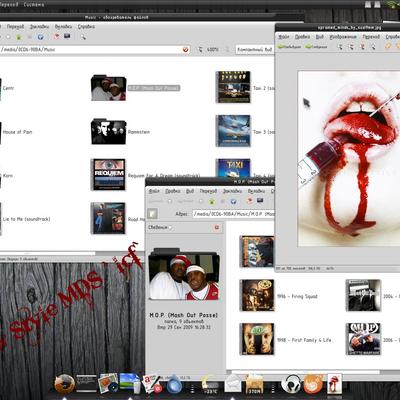The height and width of the screenshot is (400, 400).
Task: Open the File menu in the image viewer
Action: click(x=284, y=37)
